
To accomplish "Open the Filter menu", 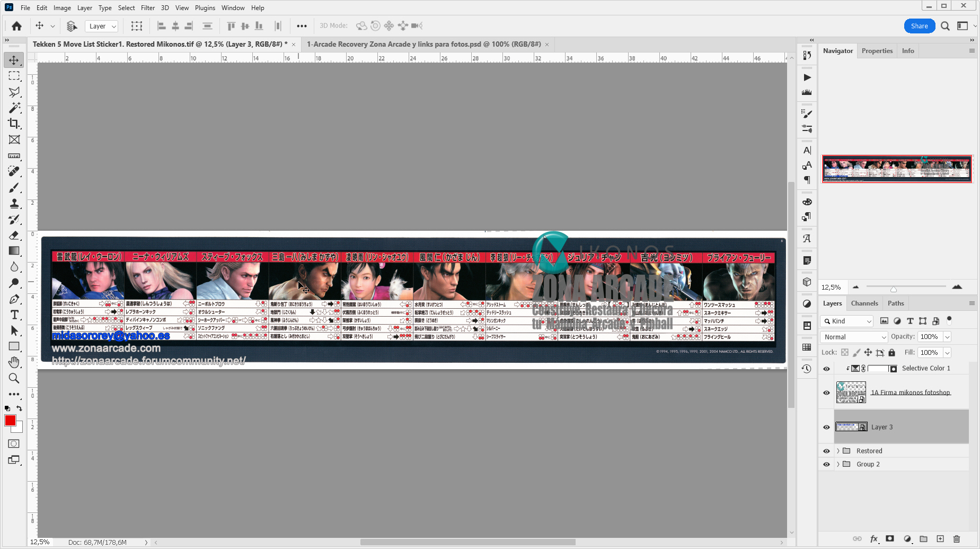I will pyautogui.click(x=147, y=8).
